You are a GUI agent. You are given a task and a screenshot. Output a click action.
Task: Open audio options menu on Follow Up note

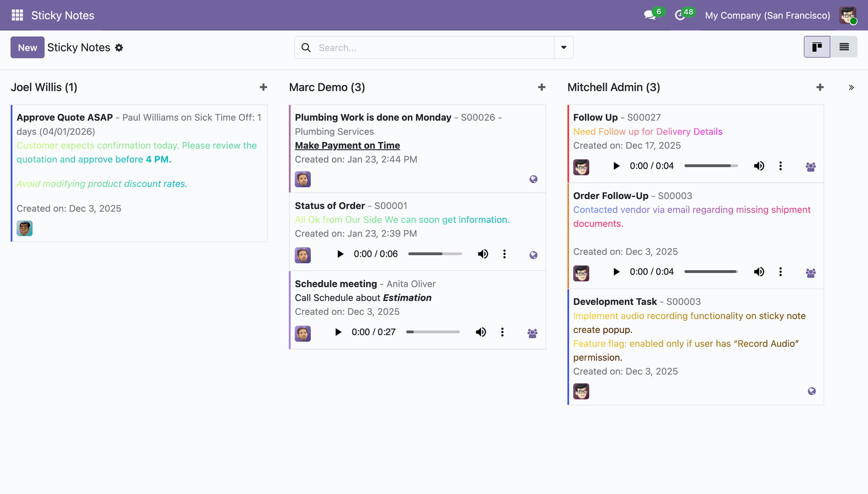[780, 166]
